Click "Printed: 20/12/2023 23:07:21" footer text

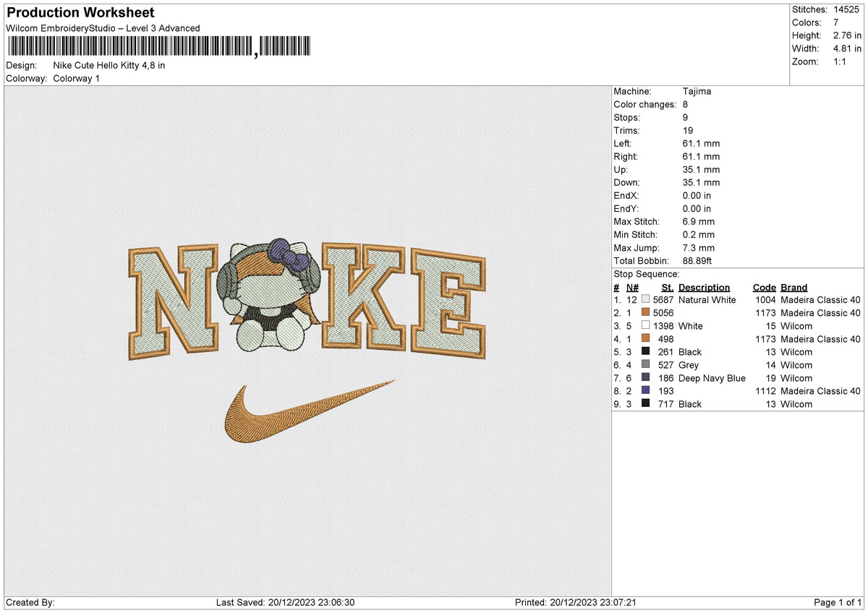[x=576, y=603]
